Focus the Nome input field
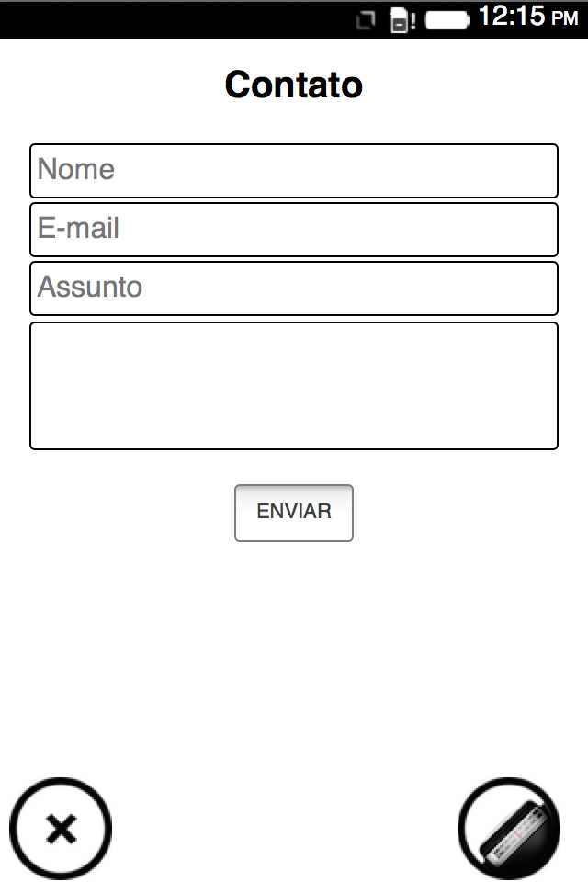The height and width of the screenshot is (882, 588). tap(294, 171)
